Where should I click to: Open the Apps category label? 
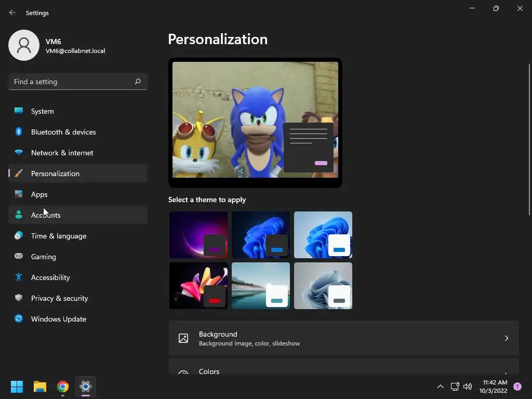coord(39,194)
